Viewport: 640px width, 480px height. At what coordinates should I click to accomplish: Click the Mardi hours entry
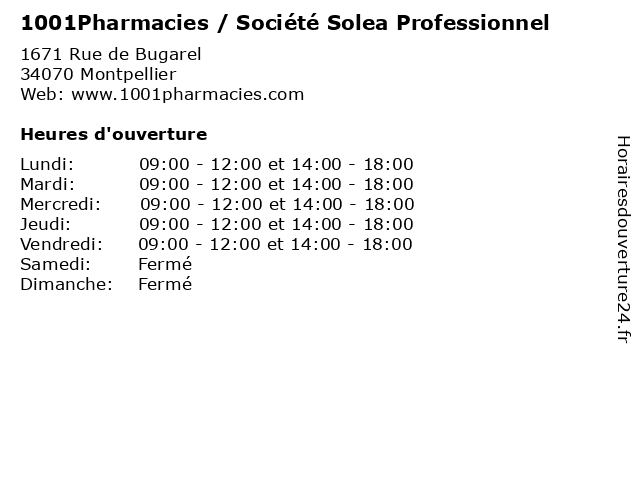coord(276,184)
